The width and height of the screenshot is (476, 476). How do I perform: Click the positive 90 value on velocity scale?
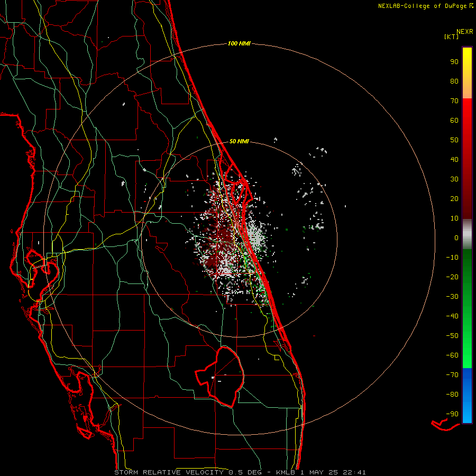(454, 62)
